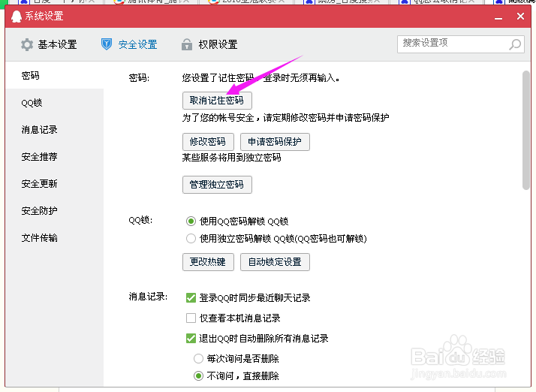Open the 基本设置 tab
This screenshot has width=536, height=392.
pyautogui.click(x=49, y=44)
